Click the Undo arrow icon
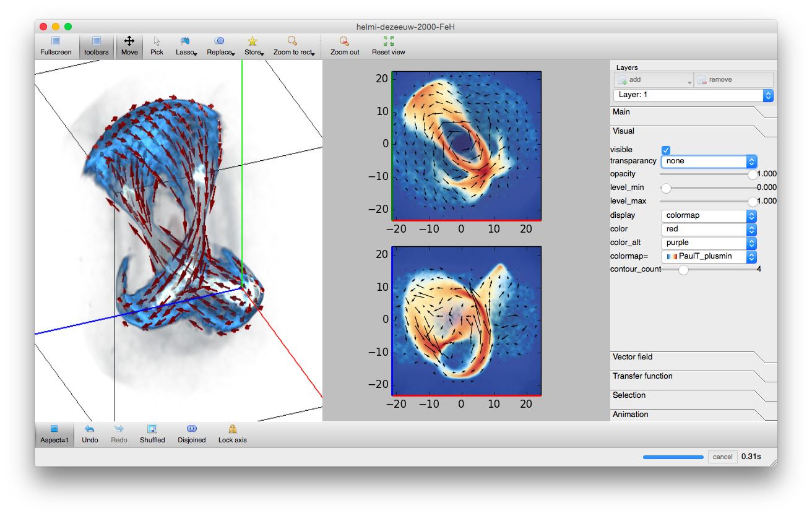The height and width of the screenshot is (516, 812). click(x=90, y=433)
